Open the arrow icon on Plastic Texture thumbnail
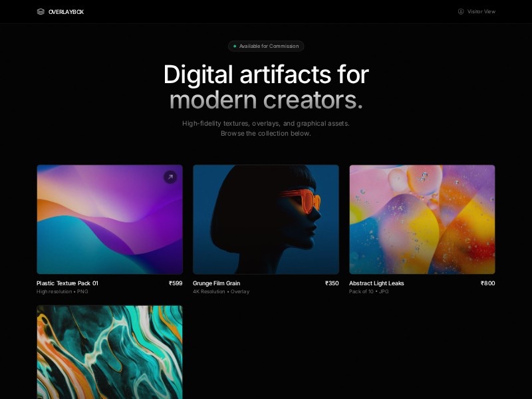Screen dimensions: 532x399 pyautogui.click(x=170, y=177)
